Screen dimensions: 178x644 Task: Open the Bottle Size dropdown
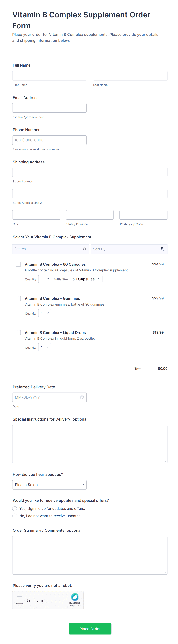[x=86, y=279]
